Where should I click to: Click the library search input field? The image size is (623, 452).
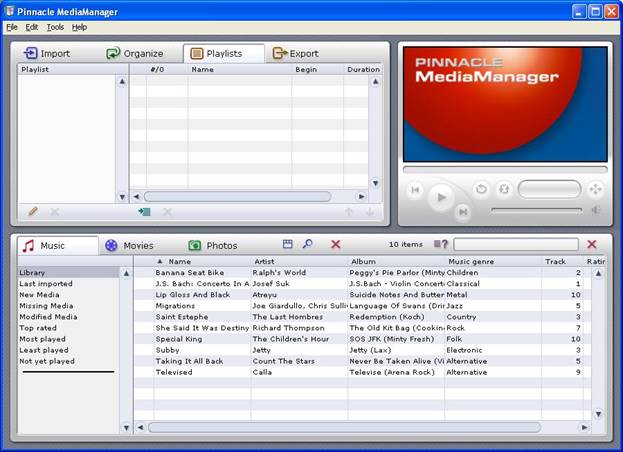pyautogui.click(x=516, y=244)
